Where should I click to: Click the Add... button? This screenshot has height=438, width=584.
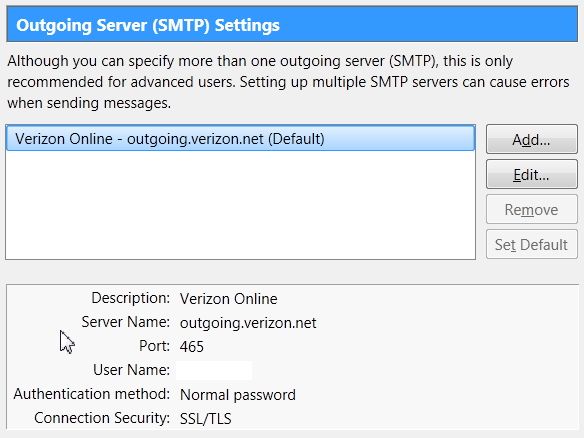(531, 139)
